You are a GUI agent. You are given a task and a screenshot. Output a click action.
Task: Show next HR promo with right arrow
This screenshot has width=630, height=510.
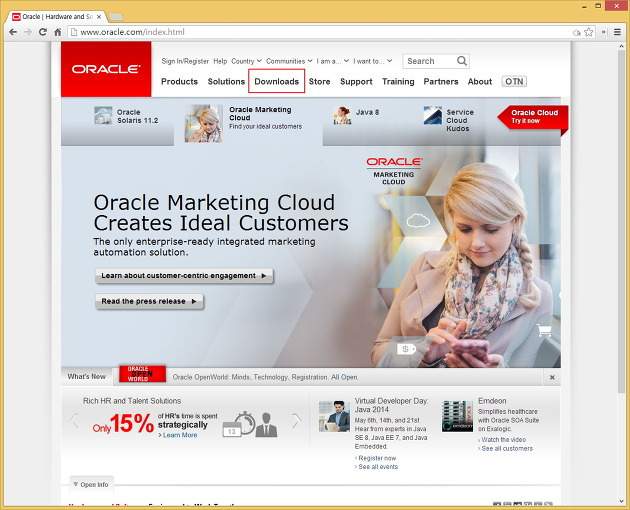297,421
